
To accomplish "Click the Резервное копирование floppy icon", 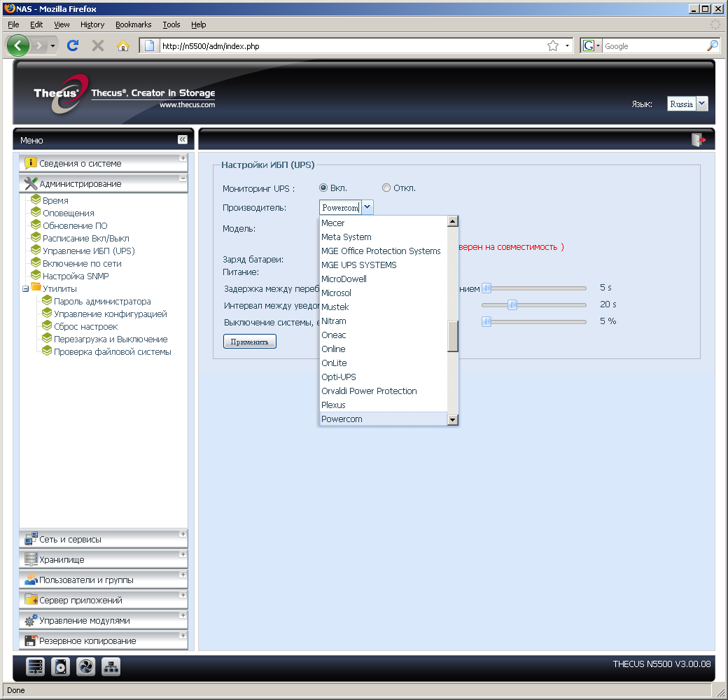I will (x=31, y=640).
